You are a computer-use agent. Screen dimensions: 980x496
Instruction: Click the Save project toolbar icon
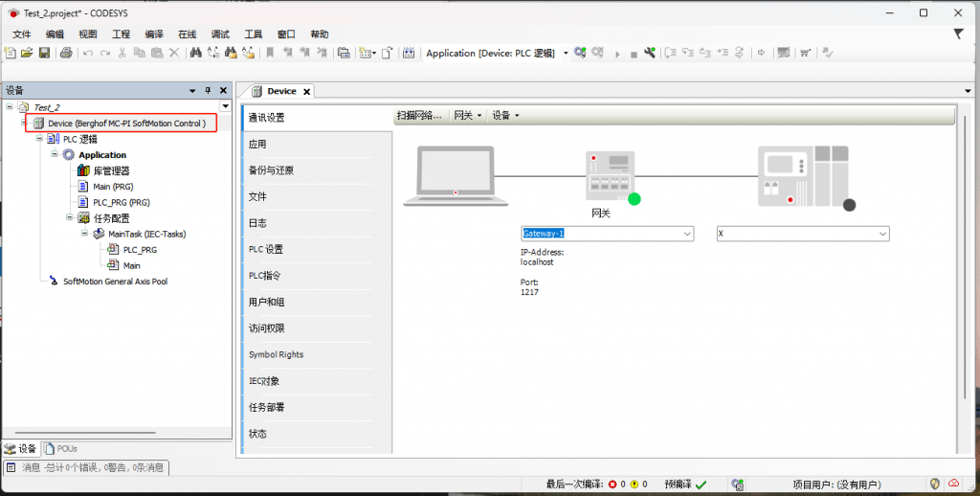click(x=44, y=53)
